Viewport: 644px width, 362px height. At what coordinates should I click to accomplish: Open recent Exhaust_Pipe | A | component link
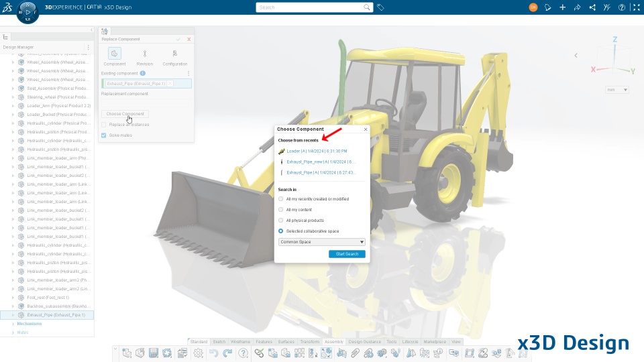(321, 172)
